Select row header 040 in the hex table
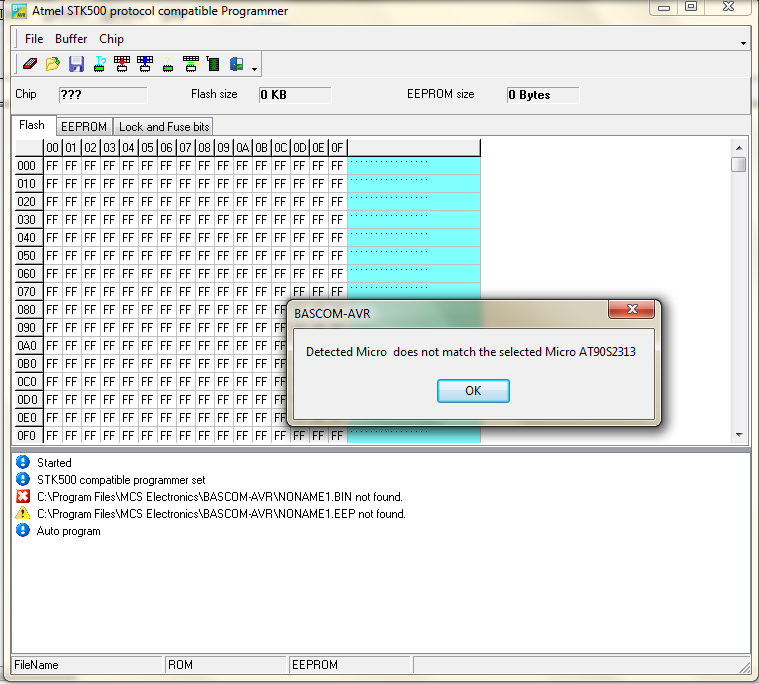 click(x=29, y=238)
